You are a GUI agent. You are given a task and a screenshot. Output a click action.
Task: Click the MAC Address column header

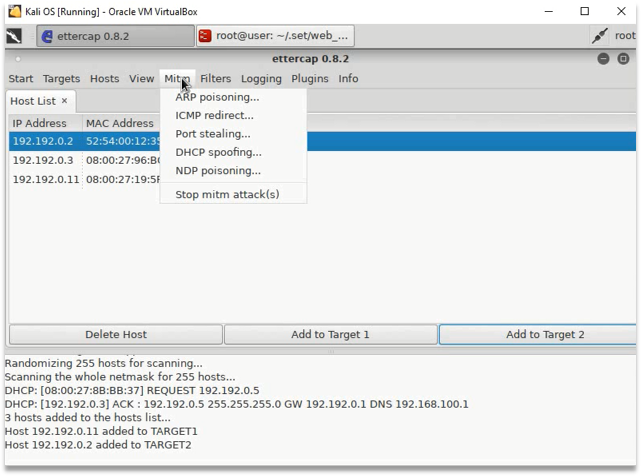[x=120, y=123]
